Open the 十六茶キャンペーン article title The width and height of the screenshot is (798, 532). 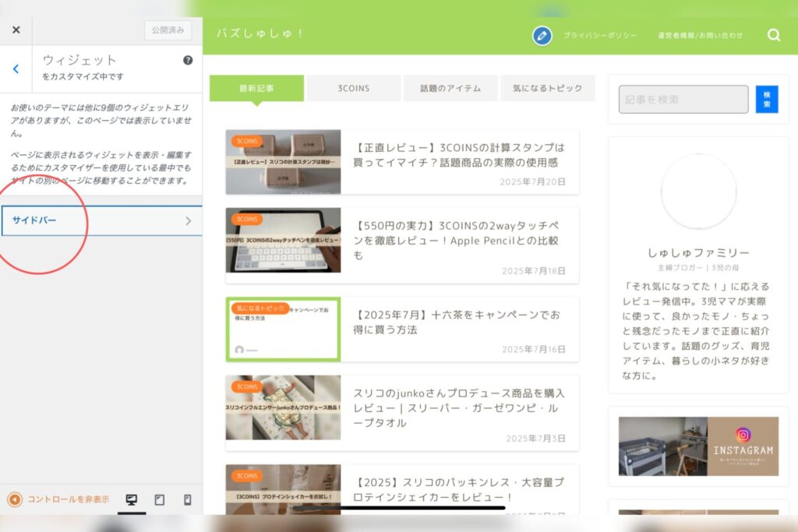tap(457, 322)
